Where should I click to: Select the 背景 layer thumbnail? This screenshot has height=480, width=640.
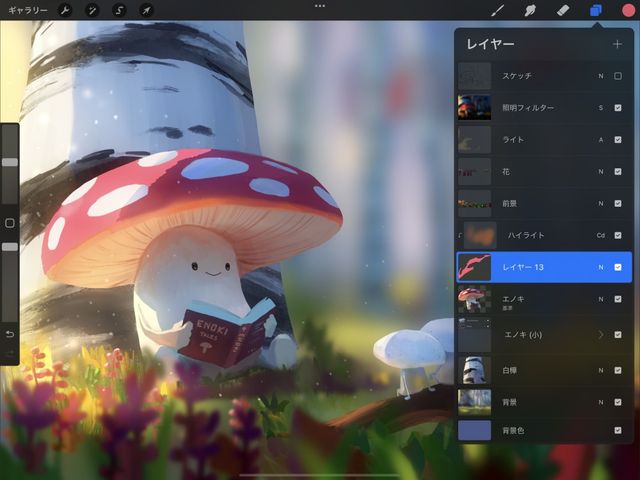click(474, 402)
